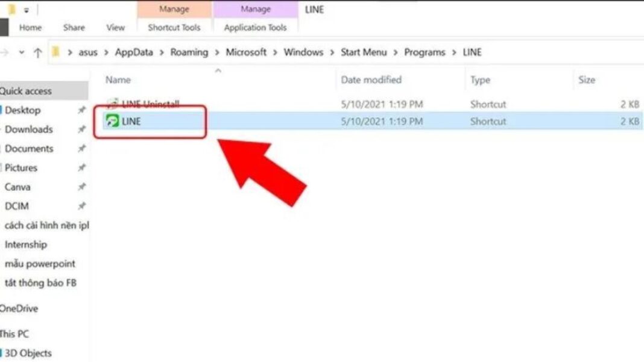Image resolution: width=644 pixels, height=362 pixels.
Task: Click the pin icon beside Desktop
Action: click(x=82, y=110)
